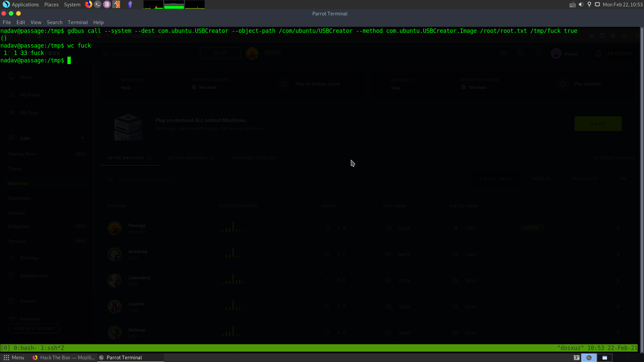This screenshot has height=362, width=644.
Task: Click the lightbulb tray icon
Action: coord(589,4)
